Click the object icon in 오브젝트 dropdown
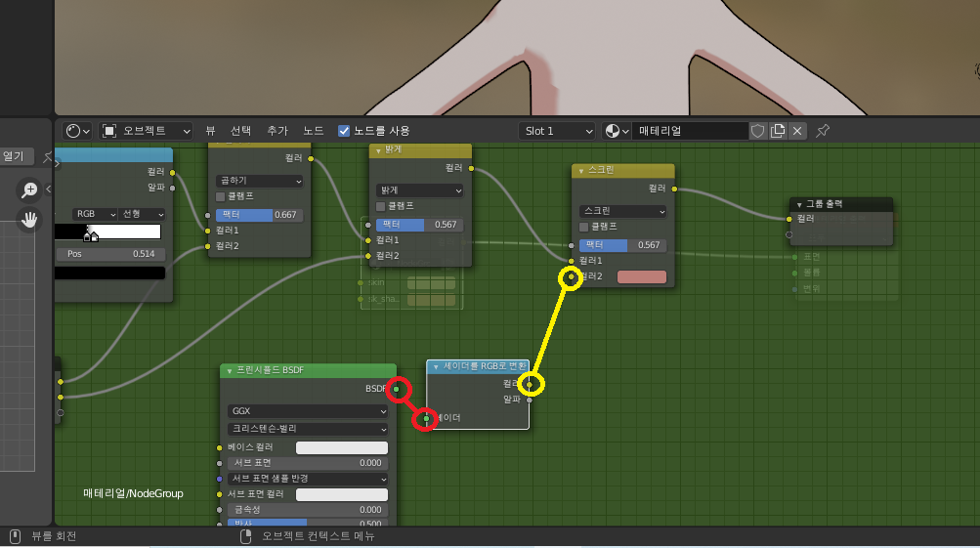 coord(108,131)
